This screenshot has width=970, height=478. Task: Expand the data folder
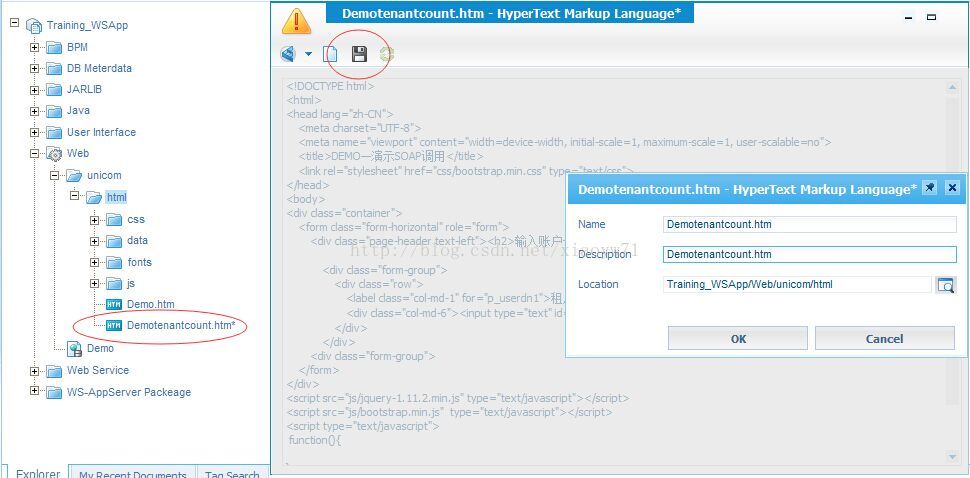point(95,241)
